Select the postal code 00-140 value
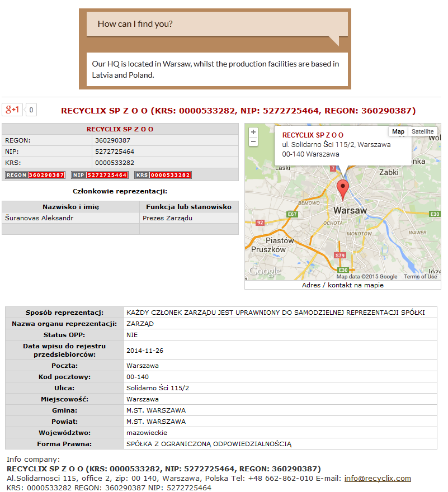Screen dimensions: 448x492 [138, 377]
